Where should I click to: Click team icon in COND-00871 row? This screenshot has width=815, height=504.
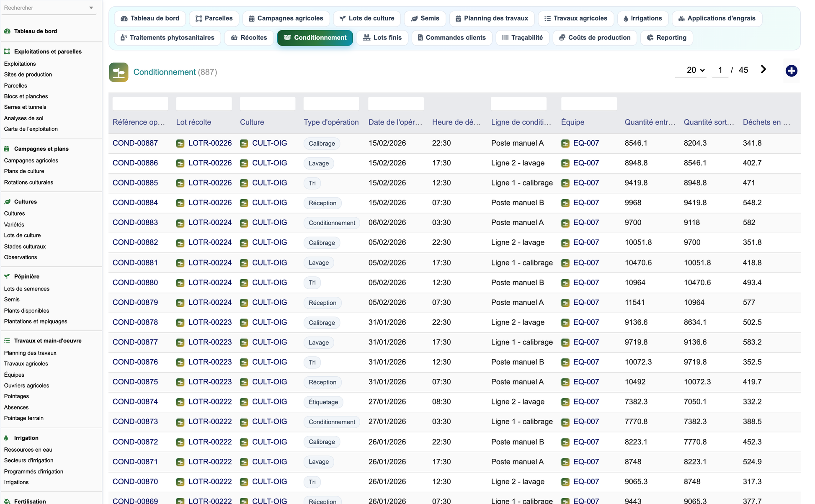tap(565, 462)
